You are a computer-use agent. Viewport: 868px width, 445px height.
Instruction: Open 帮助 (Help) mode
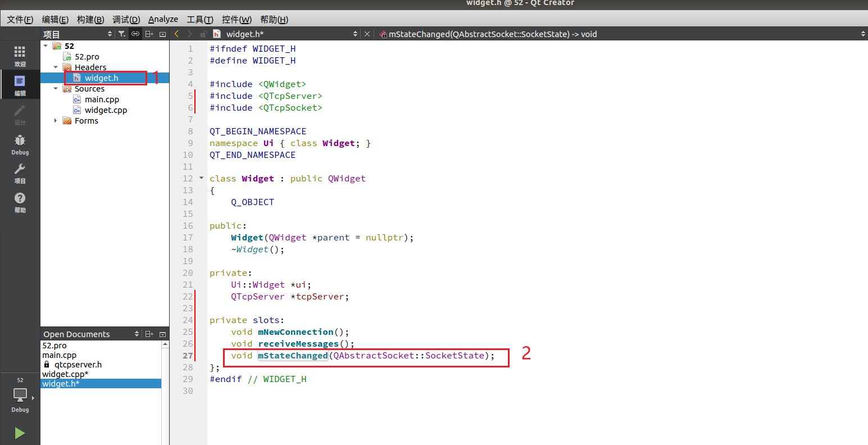20,202
